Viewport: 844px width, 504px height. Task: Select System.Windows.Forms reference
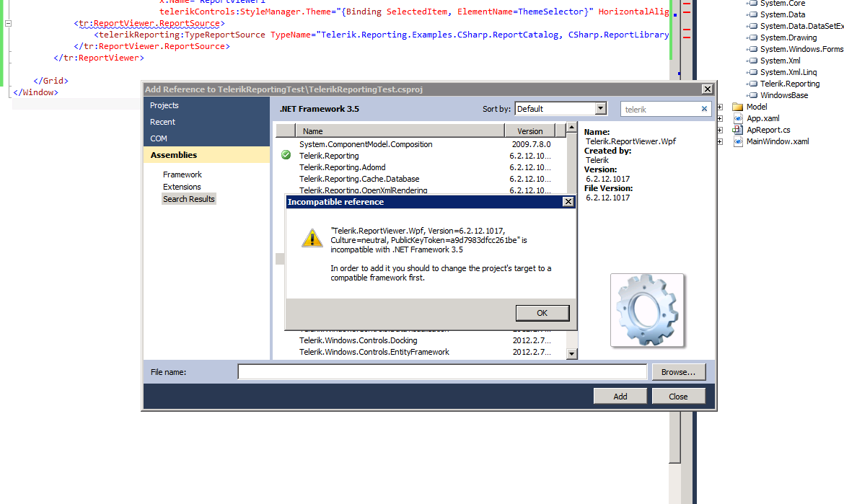[801, 49]
